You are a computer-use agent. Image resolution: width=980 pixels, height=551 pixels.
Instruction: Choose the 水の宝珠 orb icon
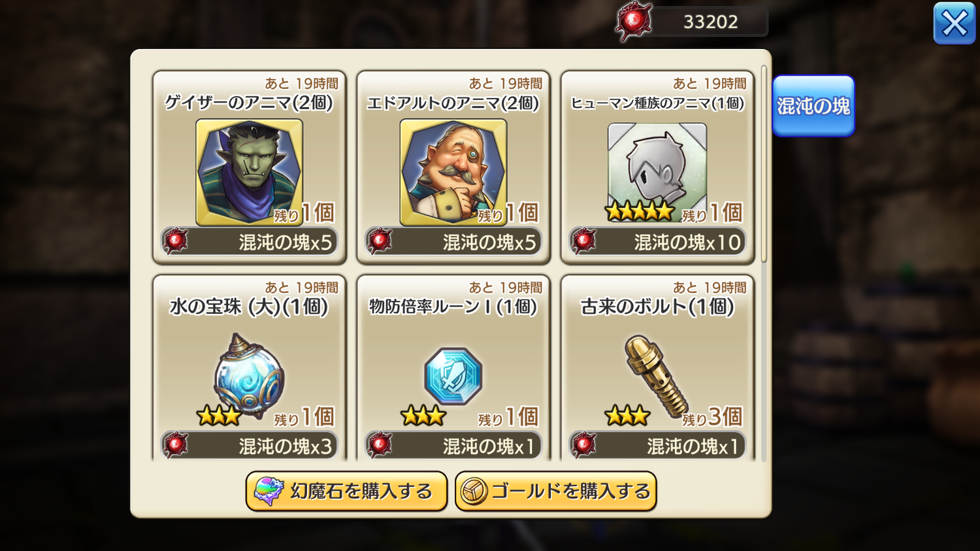tap(249, 375)
